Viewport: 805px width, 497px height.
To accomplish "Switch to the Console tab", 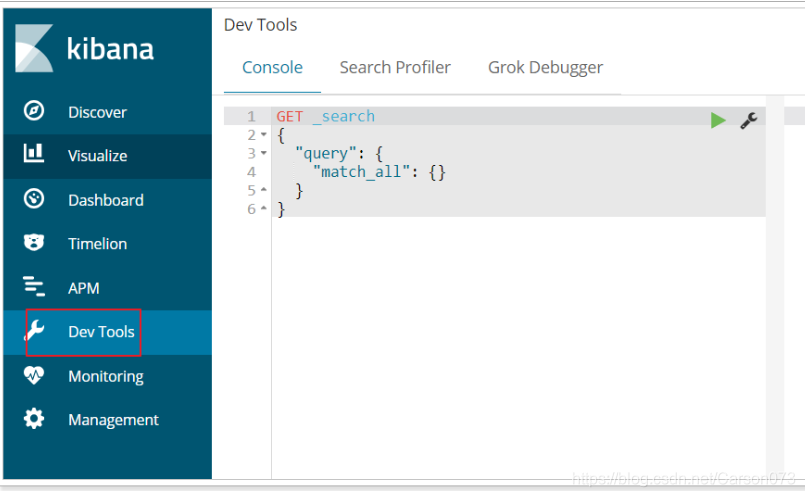I will (272, 67).
